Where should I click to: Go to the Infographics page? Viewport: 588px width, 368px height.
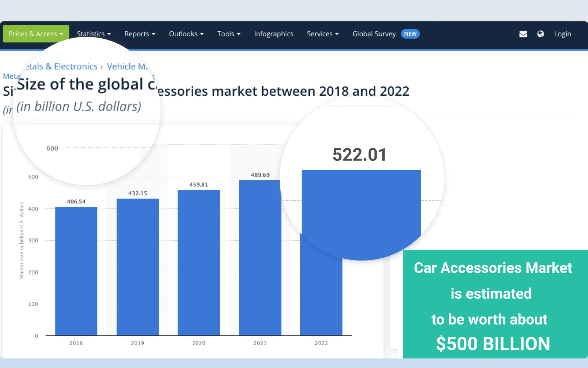pyautogui.click(x=273, y=34)
